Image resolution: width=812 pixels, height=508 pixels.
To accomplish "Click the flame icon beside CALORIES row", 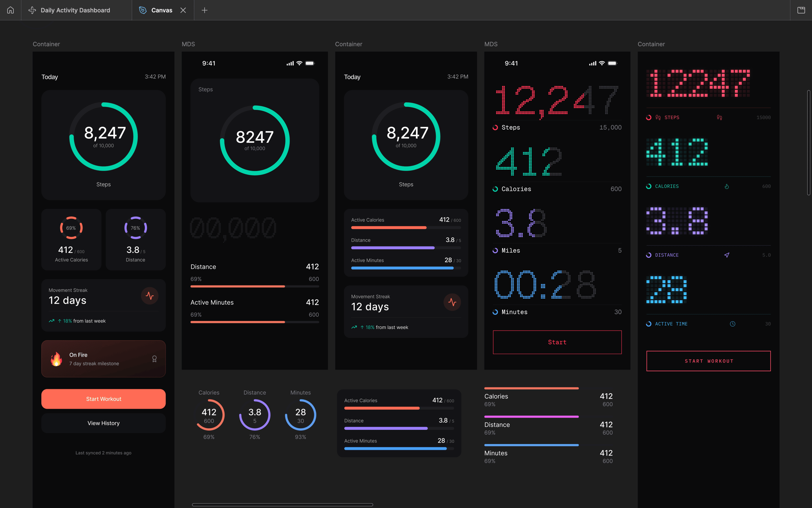I will coord(727,186).
